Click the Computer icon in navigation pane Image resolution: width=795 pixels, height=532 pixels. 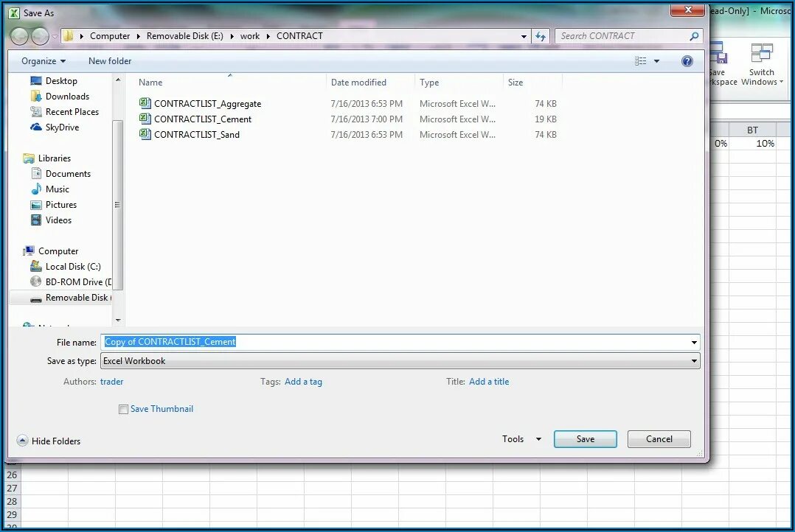(x=29, y=251)
